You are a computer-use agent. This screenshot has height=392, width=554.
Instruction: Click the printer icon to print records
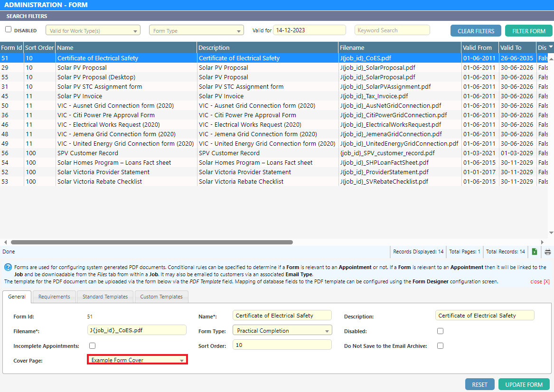pyautogui.click(x=547, y=252)
